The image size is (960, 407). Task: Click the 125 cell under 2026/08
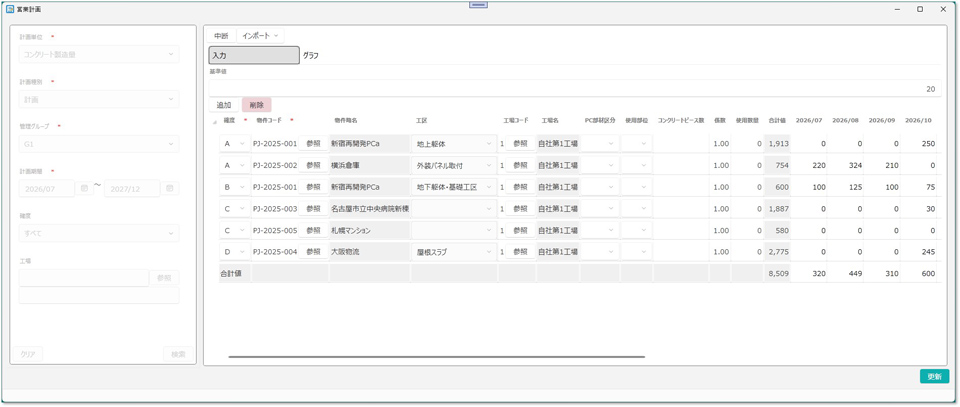pyautogui.click(x=845, y=187)
